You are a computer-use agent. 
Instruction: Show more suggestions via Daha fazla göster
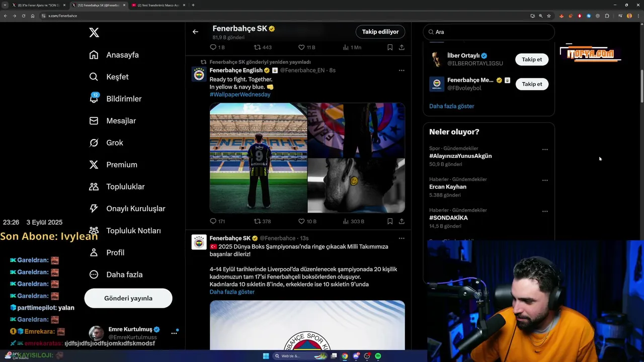point(452,106)
